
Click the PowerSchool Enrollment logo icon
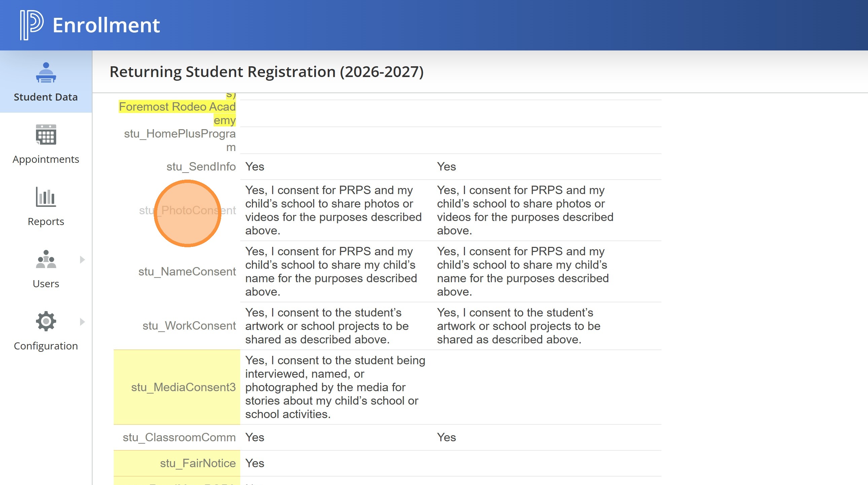pos(32,25)
